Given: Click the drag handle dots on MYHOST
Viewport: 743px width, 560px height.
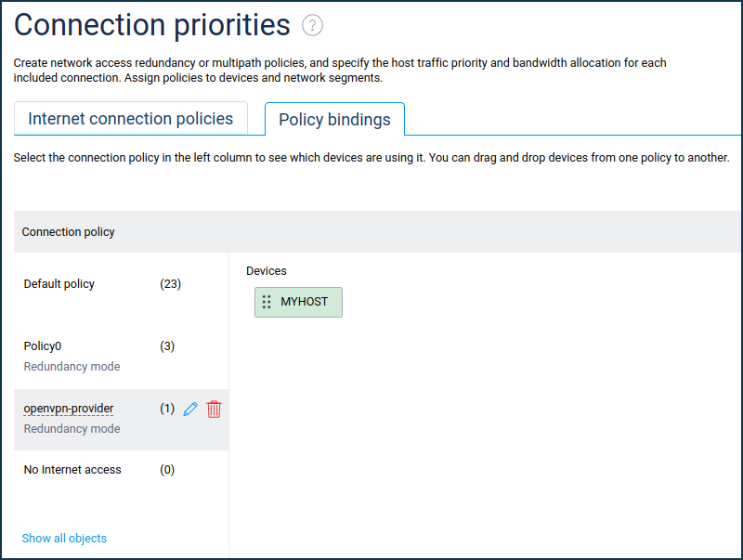Looking at the screenshot, I should [x=267, y=302].
